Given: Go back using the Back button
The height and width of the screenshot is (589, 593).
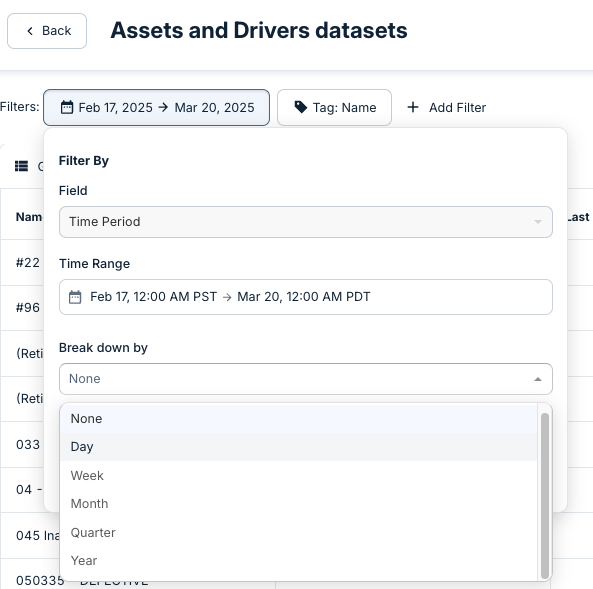Looking at the screenshot, I should pos(47,31).
